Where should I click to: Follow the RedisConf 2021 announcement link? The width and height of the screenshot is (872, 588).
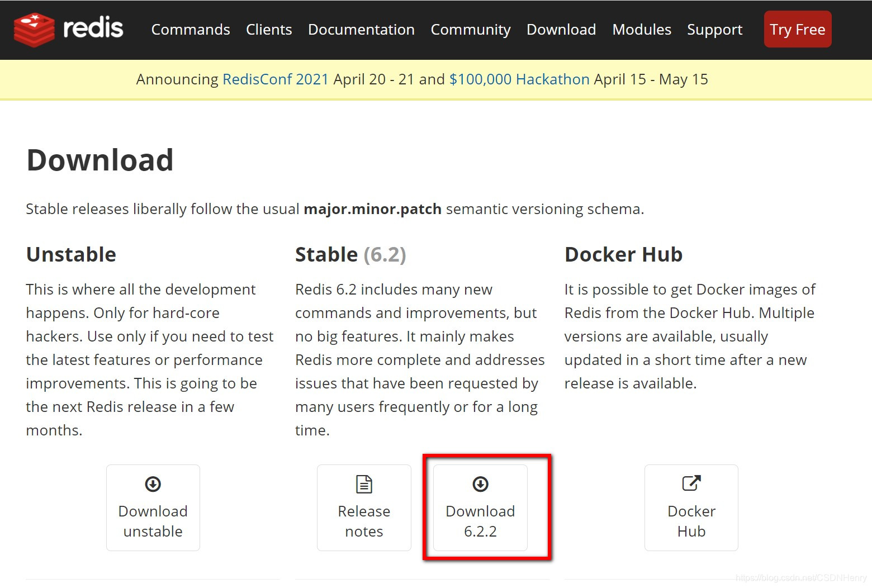coord(276,79)
